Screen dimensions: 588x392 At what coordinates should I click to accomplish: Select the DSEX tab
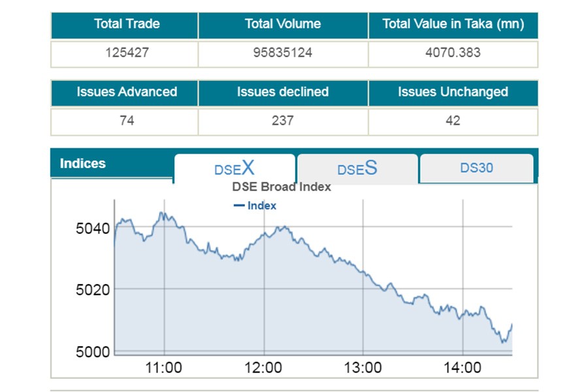(235, 169)
